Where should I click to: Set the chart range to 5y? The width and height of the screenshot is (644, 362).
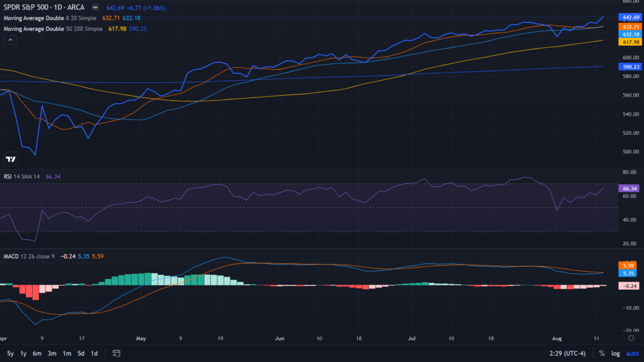tap(10, 353)
